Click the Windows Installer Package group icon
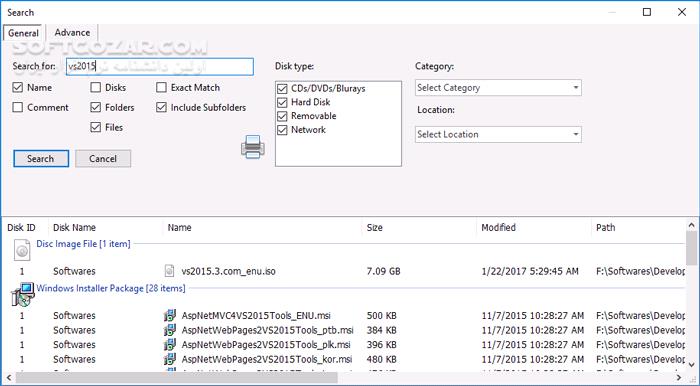The width and height of the screenshot is (700, 386). 22,295
